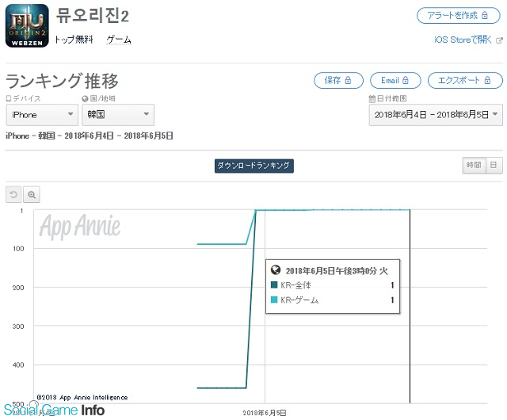The width and height of the screenshot is (507, 420).
Task: Click the MU Origin 2 app icon
Action: pyautogui.click(x=27, y=26)
